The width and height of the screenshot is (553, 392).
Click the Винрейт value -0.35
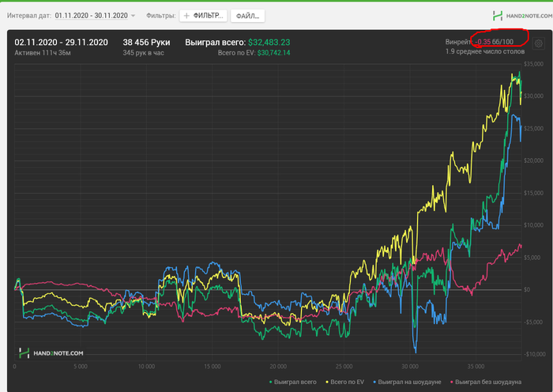click(483, 42)
